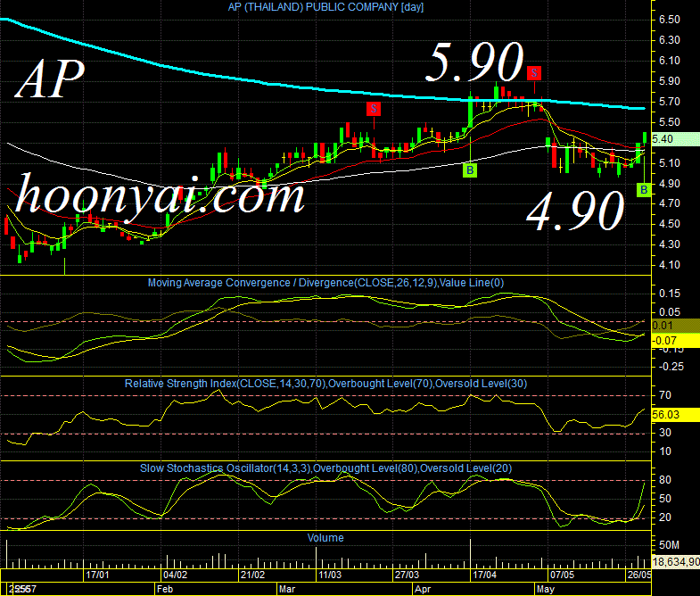Image resolution: width=700 pixels, height=596 pixels.
Task: Click the 50M volume axis label
Action: tap(669, 545)
